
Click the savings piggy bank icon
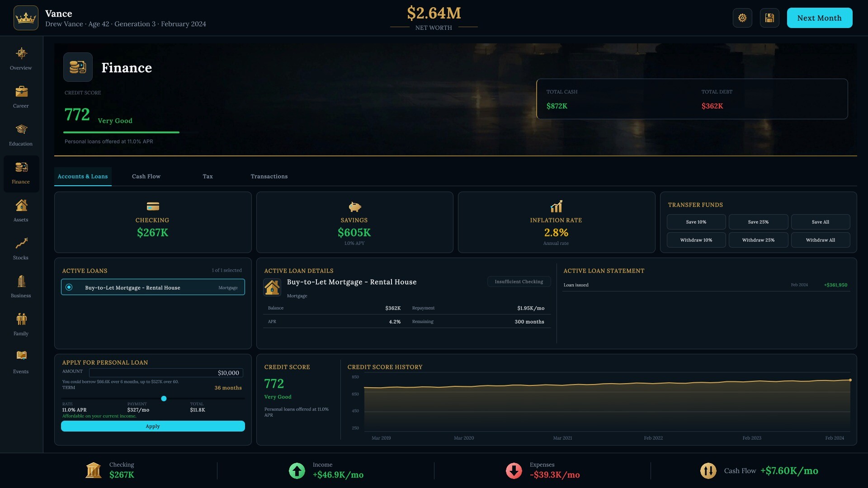click(354, 206)
